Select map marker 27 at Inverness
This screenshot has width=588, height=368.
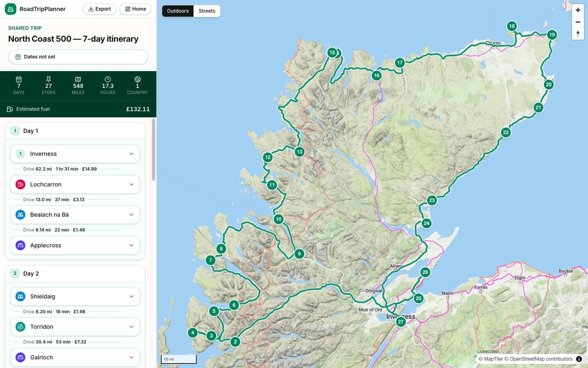(x=401, y=321)
